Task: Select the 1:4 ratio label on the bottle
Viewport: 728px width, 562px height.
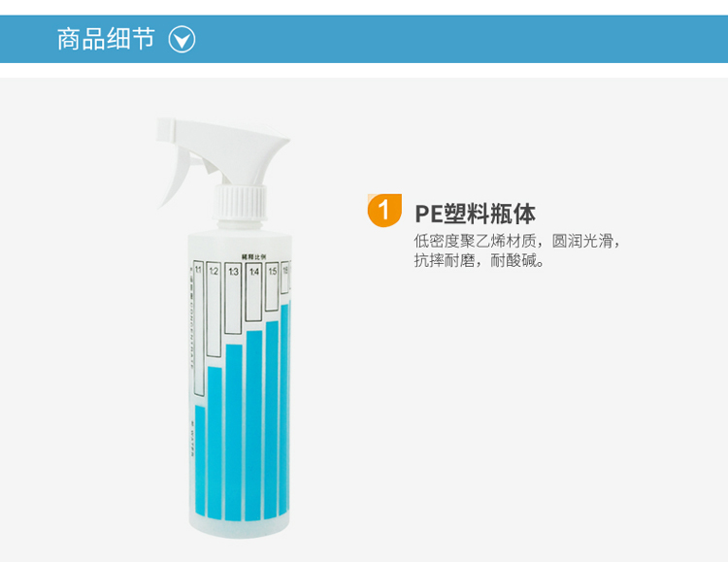Action: pos(253,271)
